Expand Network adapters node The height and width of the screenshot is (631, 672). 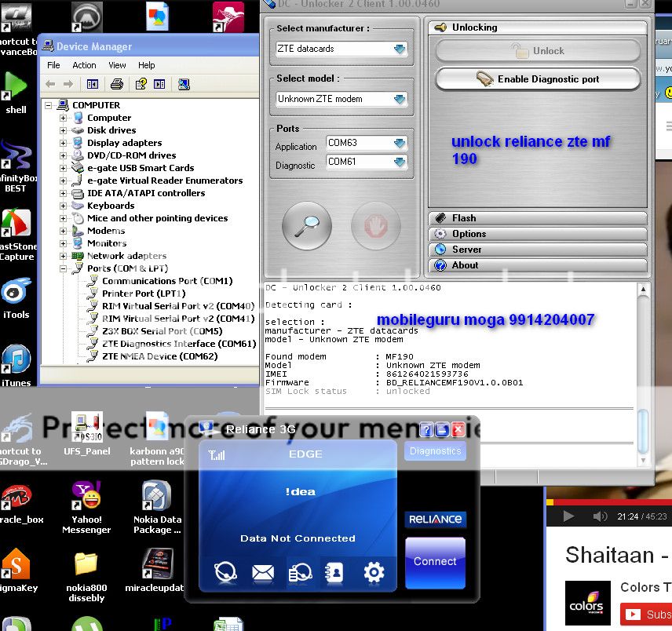pyautogui.click(x=63, y=256)
